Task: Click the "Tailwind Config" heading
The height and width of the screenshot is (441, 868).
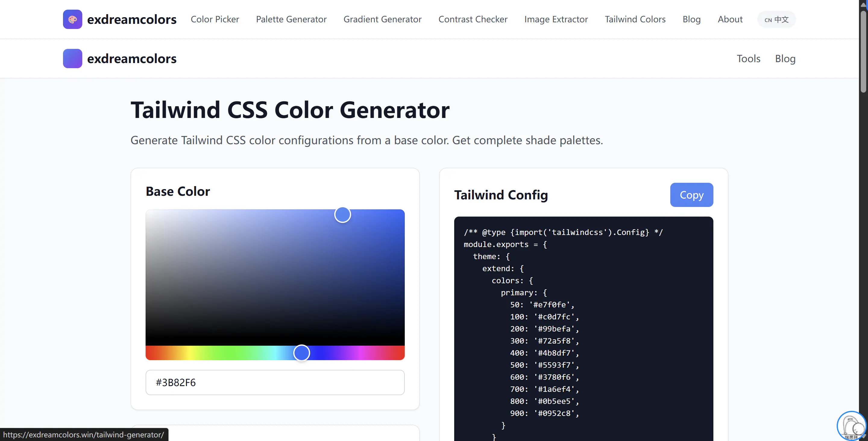Action: 501,195
